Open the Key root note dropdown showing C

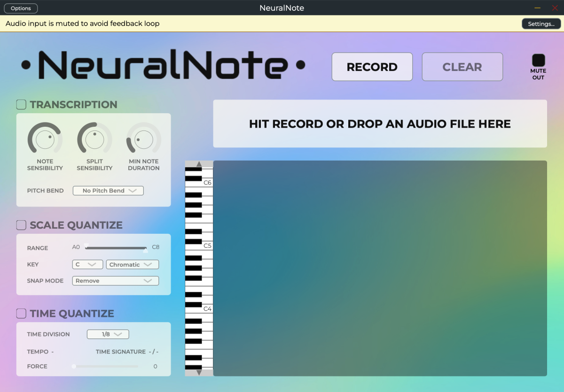(x=87, y=264)
